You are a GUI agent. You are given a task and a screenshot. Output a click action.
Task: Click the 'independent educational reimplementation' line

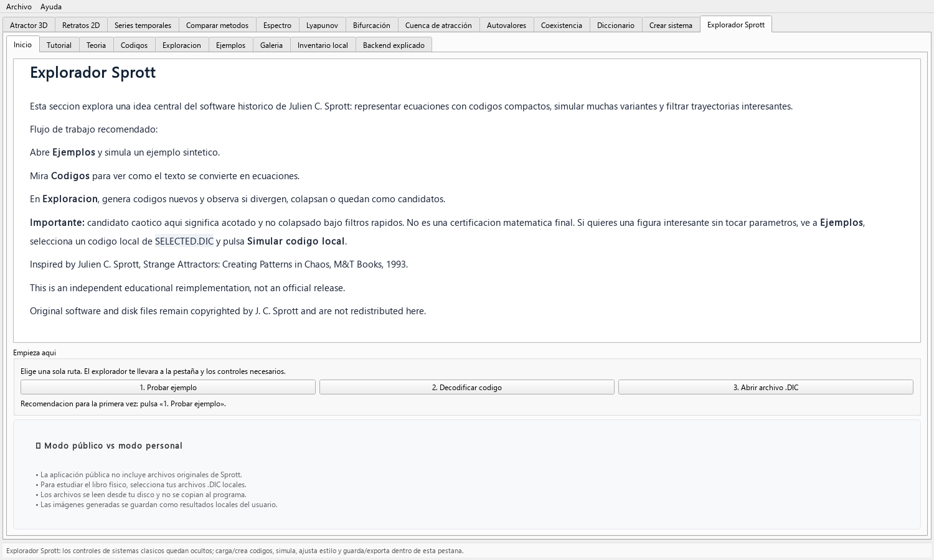pos(187,288)
